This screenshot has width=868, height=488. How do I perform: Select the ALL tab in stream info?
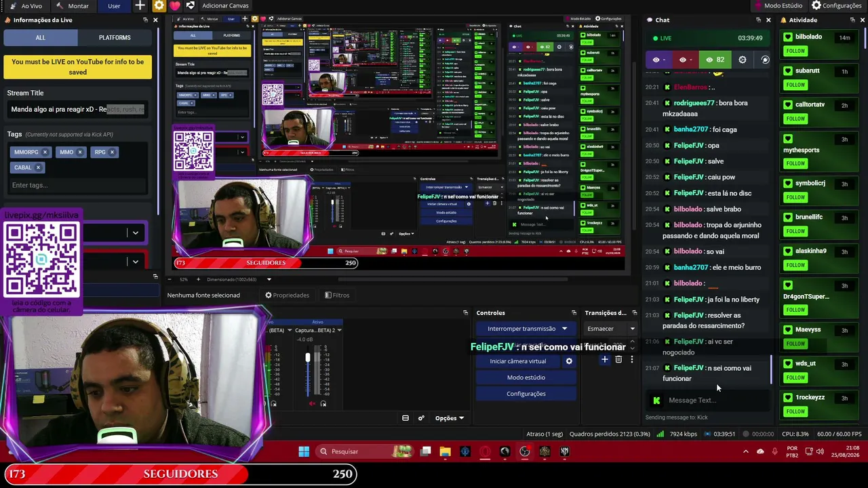click(x=41, y=38)
